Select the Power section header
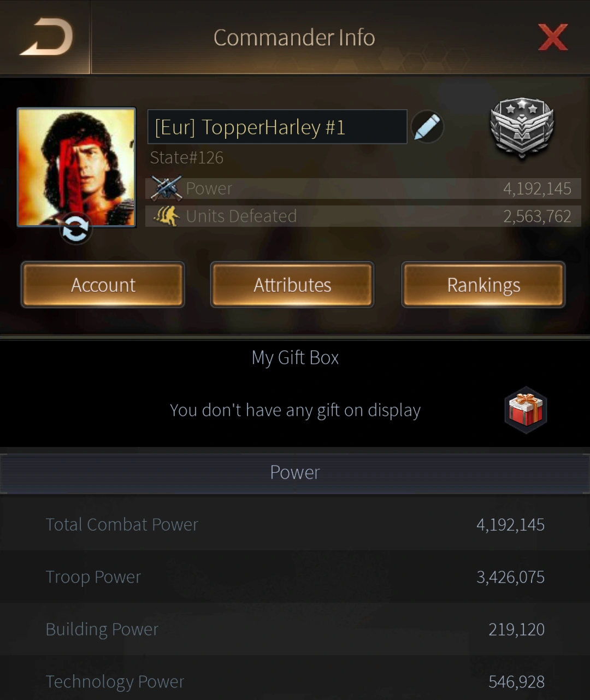The height and width of the screenshot is (700, 590). 295,473
